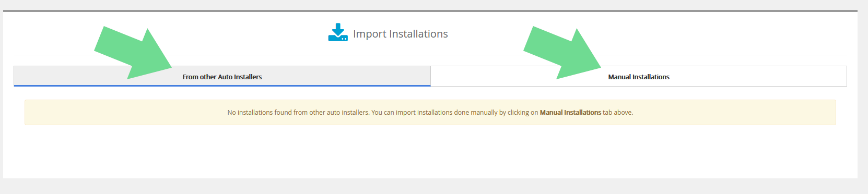Screen dimensions: 868x194
Task: Click the divider line under the heading
Action: coord(430,55)
